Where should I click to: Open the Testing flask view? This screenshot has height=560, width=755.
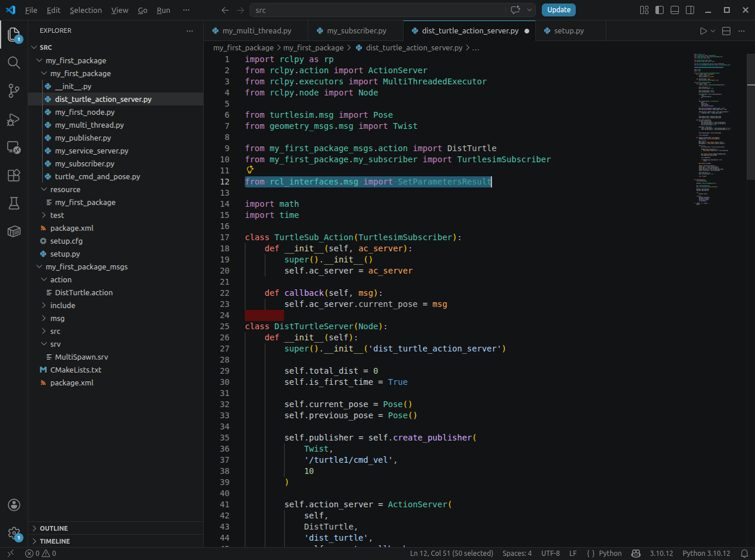(14, 203)
